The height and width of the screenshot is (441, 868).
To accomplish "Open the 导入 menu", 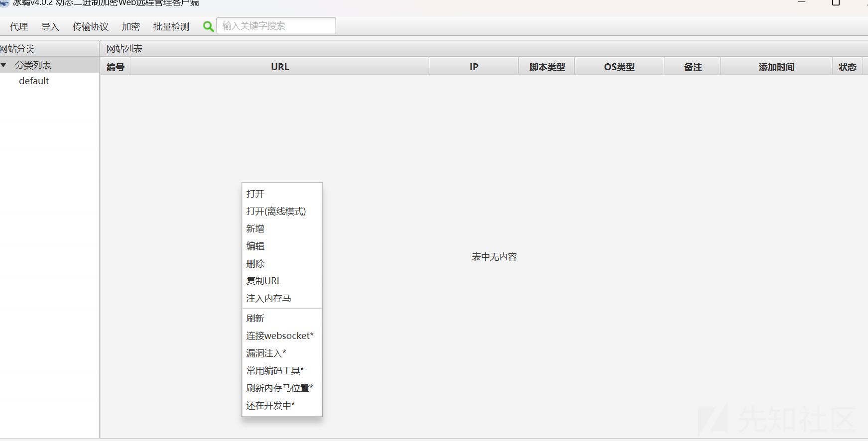I will pyautogui.click(x=50, y=26).
